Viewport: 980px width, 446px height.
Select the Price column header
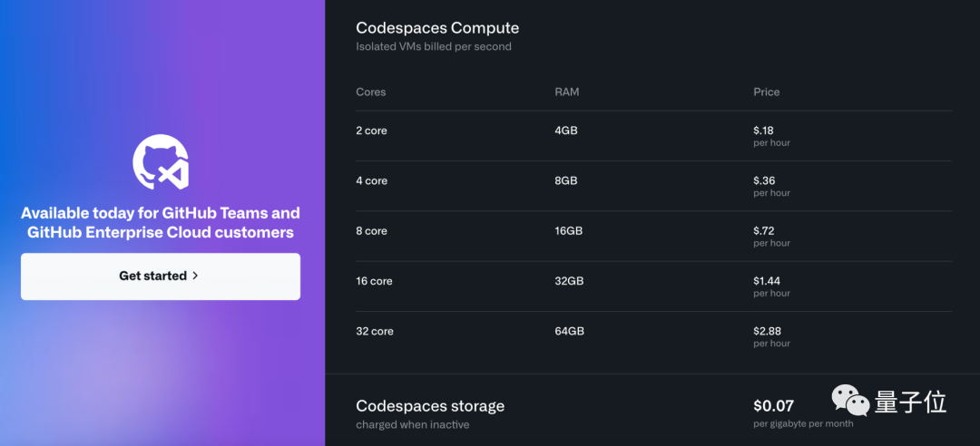pyautogui.click(x=766, y=92)
